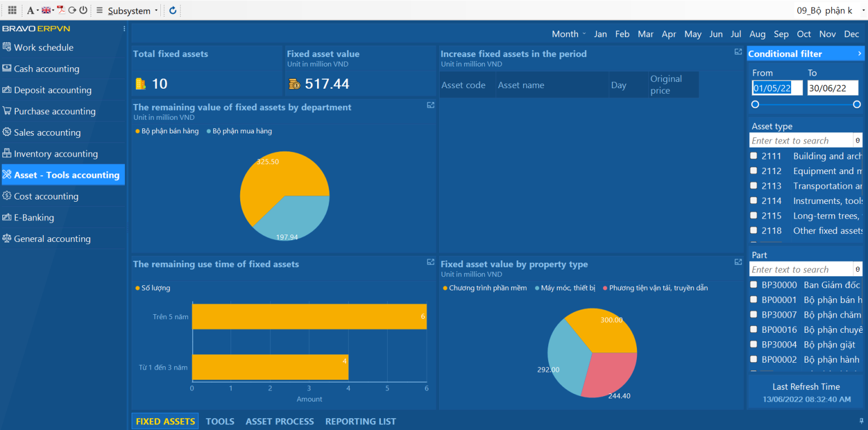Expand the Month period dropdown
The image size is (868, 430).
coord(568,34)
